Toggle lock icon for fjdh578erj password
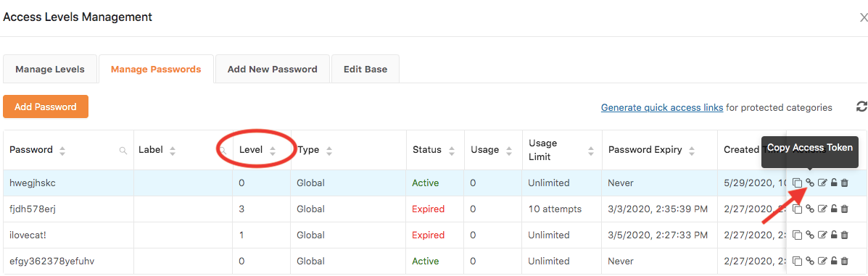 [834, 209]
